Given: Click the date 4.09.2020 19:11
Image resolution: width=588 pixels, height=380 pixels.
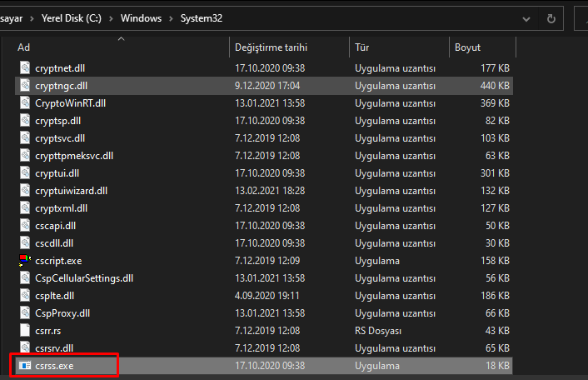Looking at the screenshot, I should 267,296.
